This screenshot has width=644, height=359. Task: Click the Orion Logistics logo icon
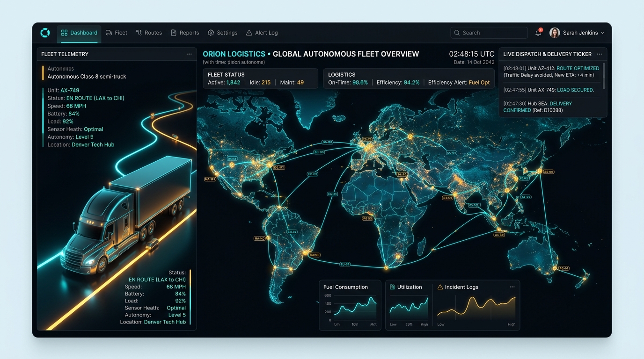coord(45,33)
